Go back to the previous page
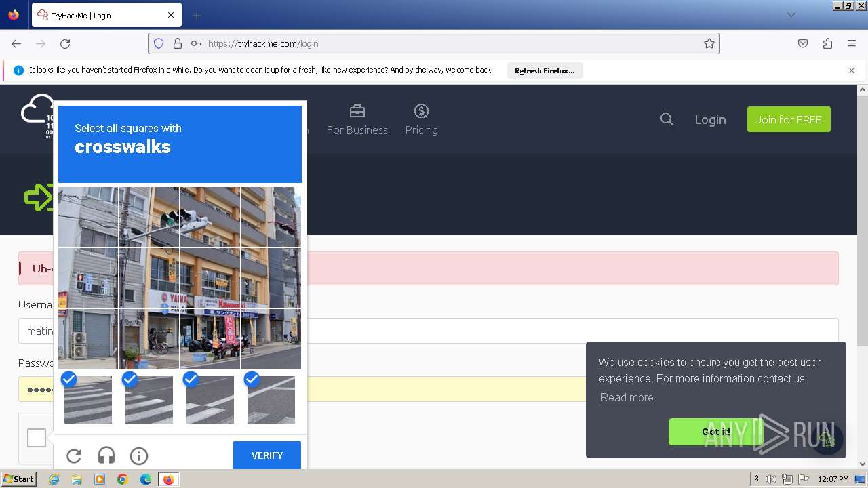Image resolution: width=868 pixels, height=488 pixels. tap(16, 43)
